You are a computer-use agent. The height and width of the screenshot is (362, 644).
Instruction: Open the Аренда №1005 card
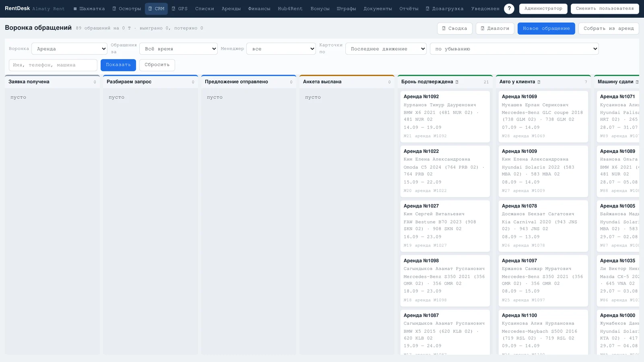618,226
